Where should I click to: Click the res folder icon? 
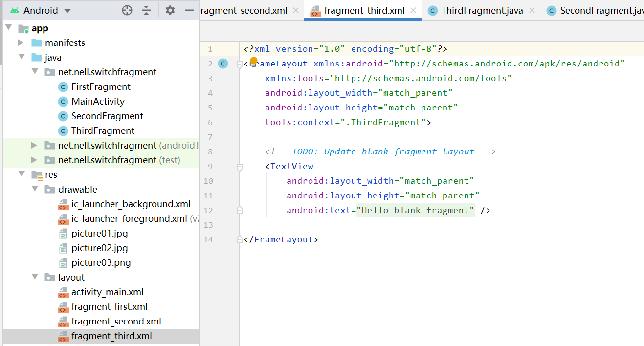coord(36,175)
